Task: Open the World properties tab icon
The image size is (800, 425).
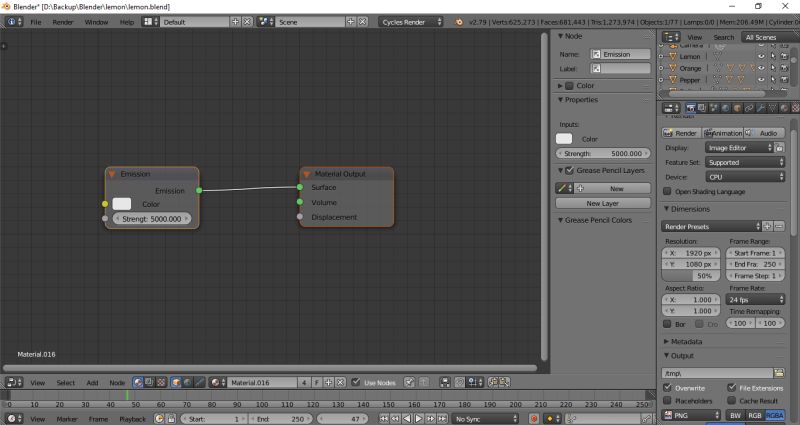Action: coord(726,108)
